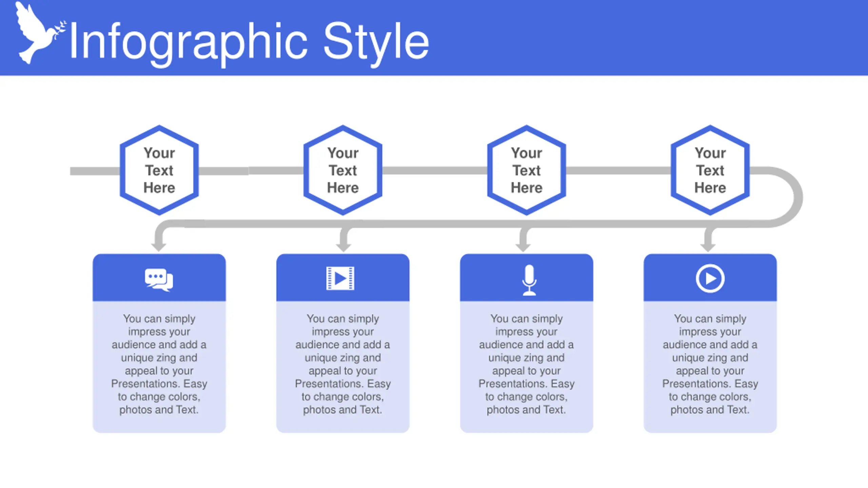
Task: Select the third hexagon Your Text Here
Action: [527, 170]
